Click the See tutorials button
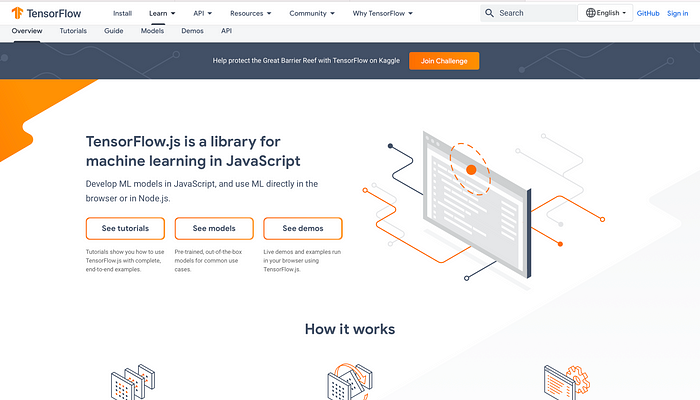Image resolution: width=700 pixels, height=400 pixels. tap(125, 229)
